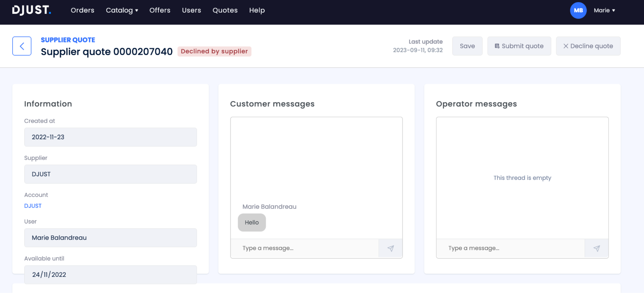Viewport: 644px width, 293px height.
Task: Click the MB user avatar
Action: pos(578,10)
